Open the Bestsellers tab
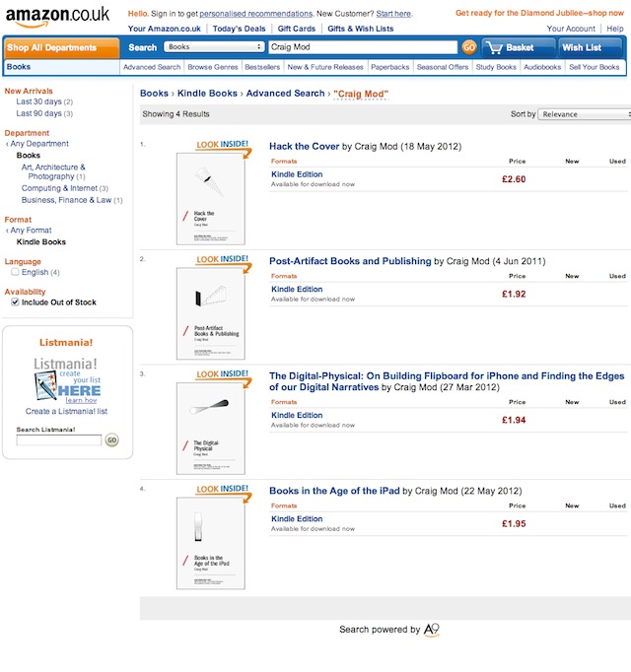This screenshot has height=672, width=631. (262, 67)
